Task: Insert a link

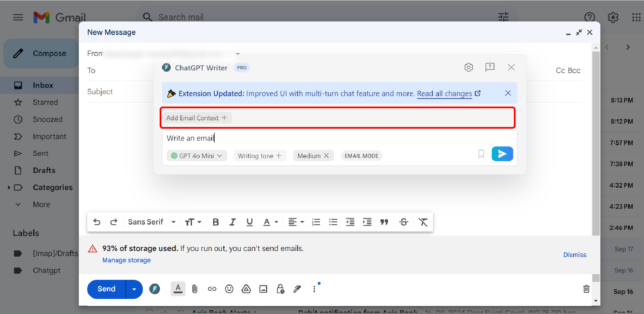Action: coord(212,289)
